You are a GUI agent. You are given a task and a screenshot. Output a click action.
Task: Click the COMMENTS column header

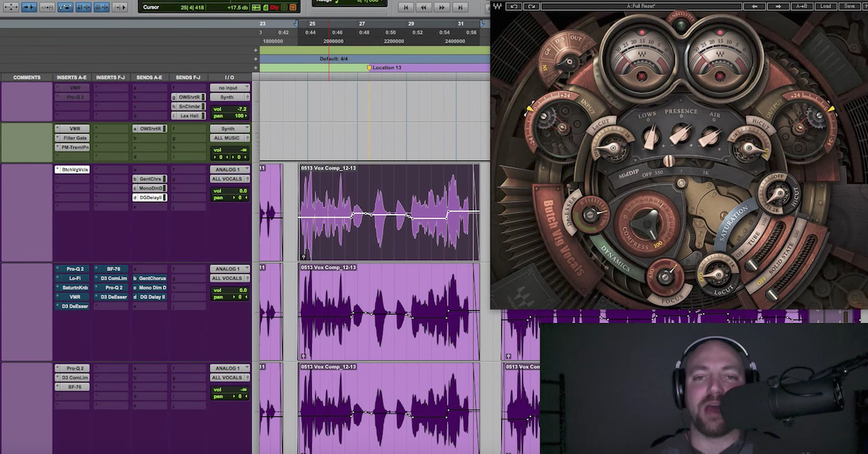[x=27, y=77]
